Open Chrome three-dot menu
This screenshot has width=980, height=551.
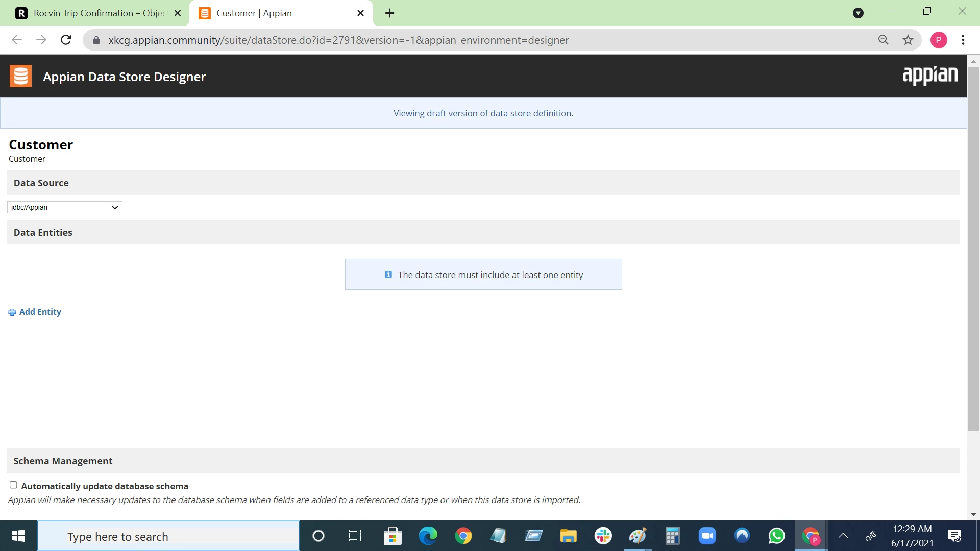point(963,40)
